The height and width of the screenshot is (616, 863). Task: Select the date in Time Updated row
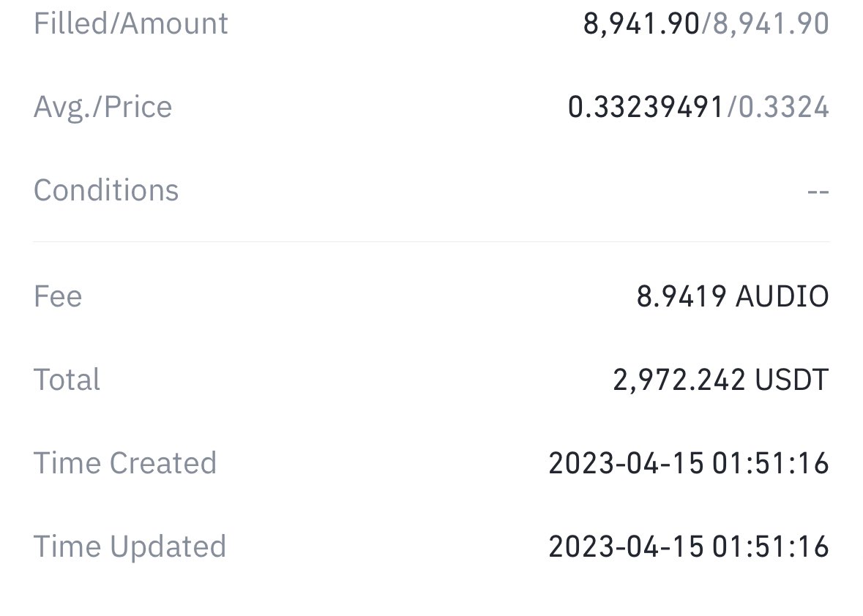click(x=627, y=546)
